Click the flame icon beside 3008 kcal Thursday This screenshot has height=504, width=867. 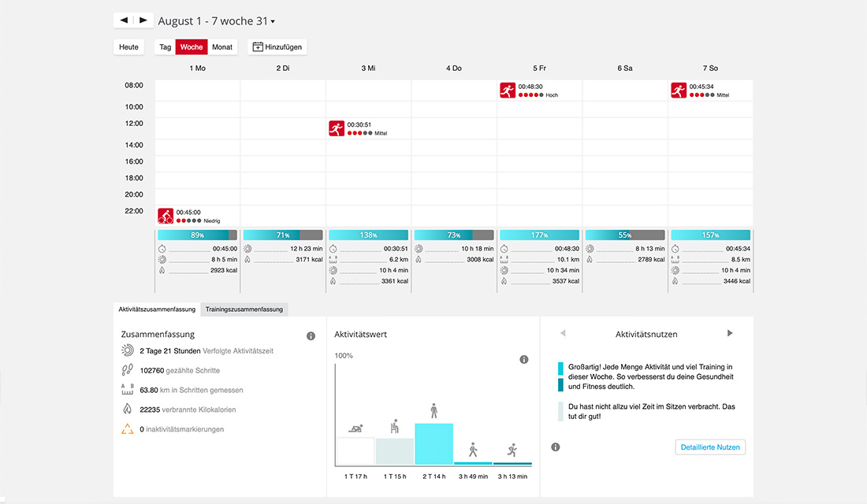(x=419, y=259)
